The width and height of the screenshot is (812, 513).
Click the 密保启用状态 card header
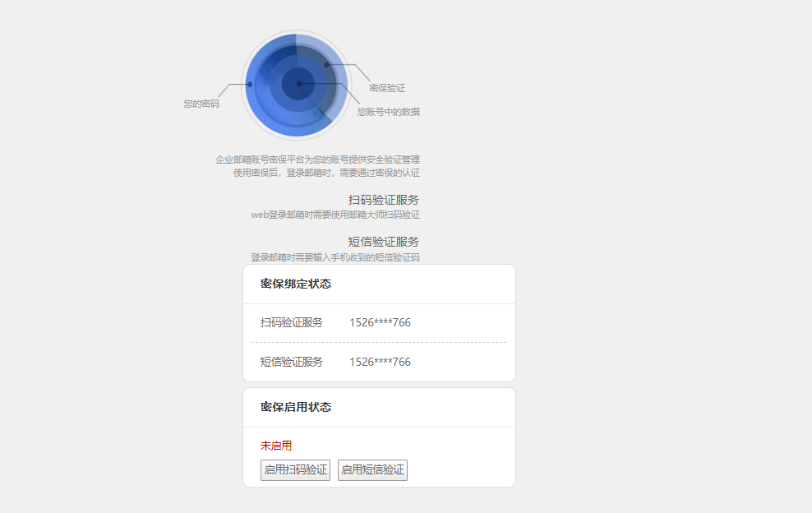click(296, 407)
